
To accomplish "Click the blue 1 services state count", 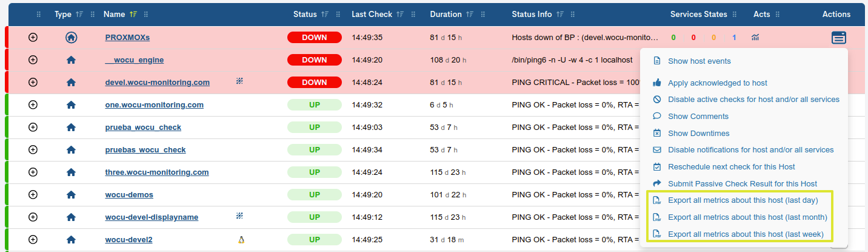I will tap(734, 38).
